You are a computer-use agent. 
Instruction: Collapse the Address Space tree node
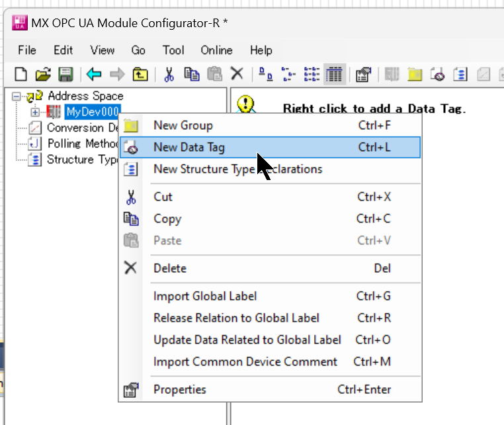16,96
